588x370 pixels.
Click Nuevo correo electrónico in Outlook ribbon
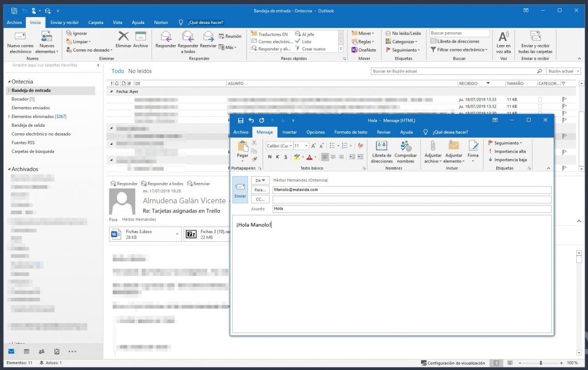click(20, 42)
